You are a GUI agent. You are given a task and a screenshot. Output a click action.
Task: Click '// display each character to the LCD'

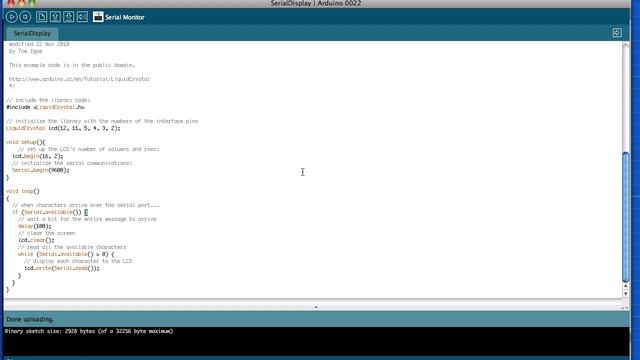(x=78, y=261)
